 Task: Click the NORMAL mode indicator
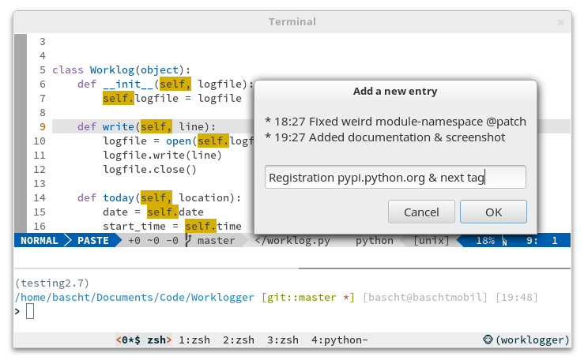click(x=40, y=240)
